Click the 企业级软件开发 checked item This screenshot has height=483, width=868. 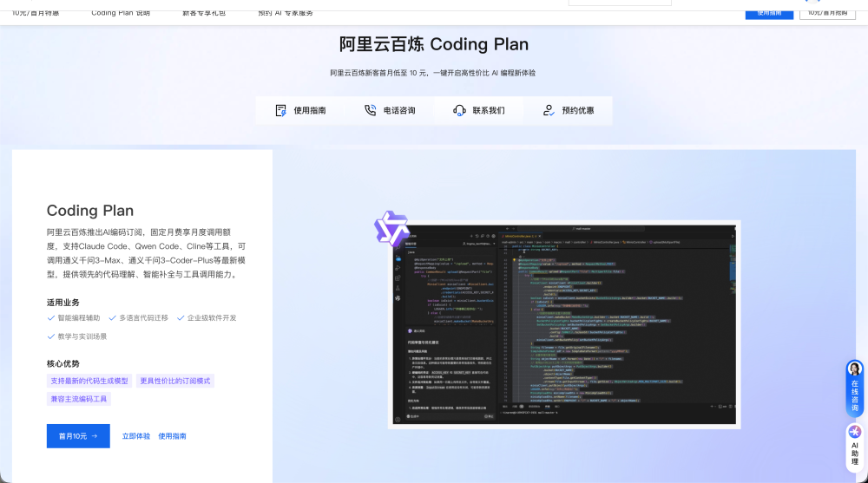click(x=207, y=317)
